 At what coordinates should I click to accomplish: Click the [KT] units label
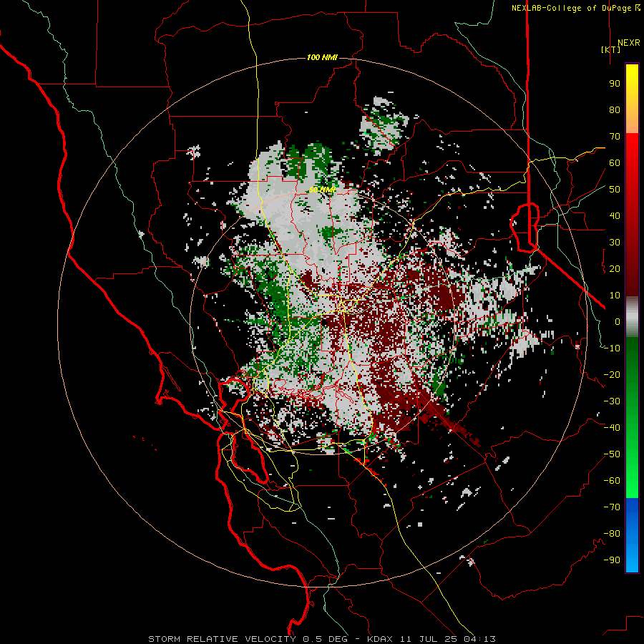(x=611, y=49)
